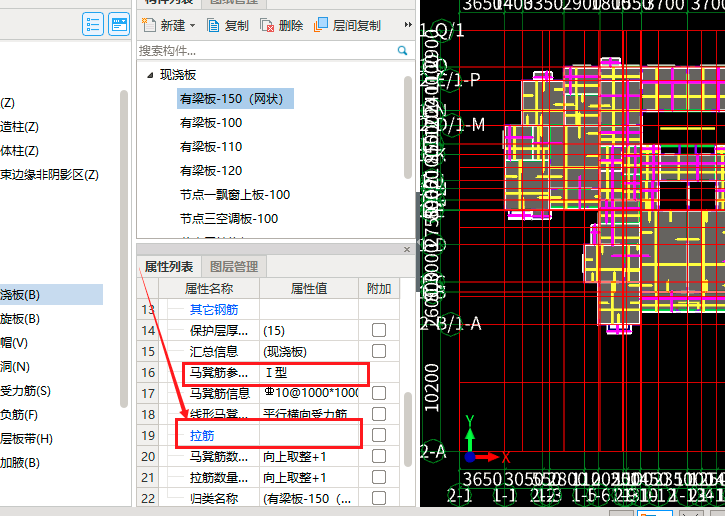Toggle 附加 checkbox for 汇总信息 row
Viewport: 725px width, 516px height.
(379, 351)
